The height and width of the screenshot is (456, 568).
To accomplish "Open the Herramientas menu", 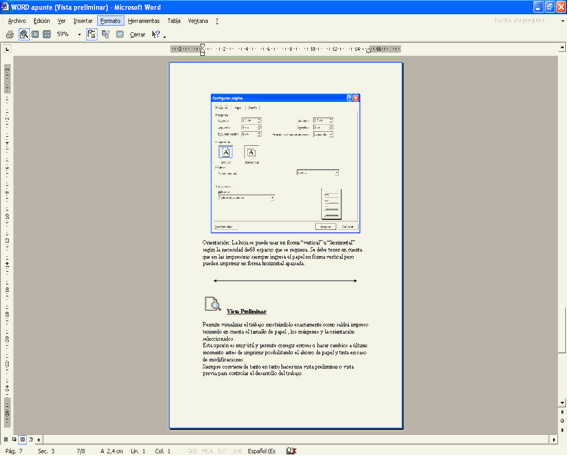I will point(144,21).
